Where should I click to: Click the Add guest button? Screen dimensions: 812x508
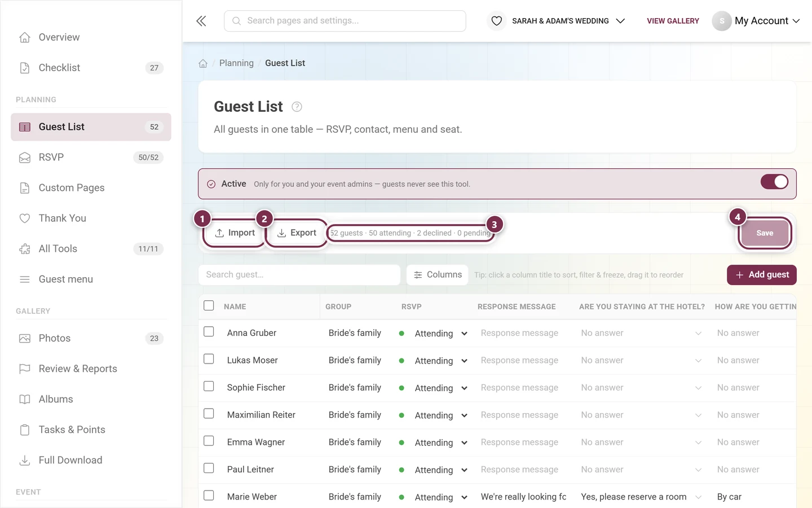[x=762, y=275]
